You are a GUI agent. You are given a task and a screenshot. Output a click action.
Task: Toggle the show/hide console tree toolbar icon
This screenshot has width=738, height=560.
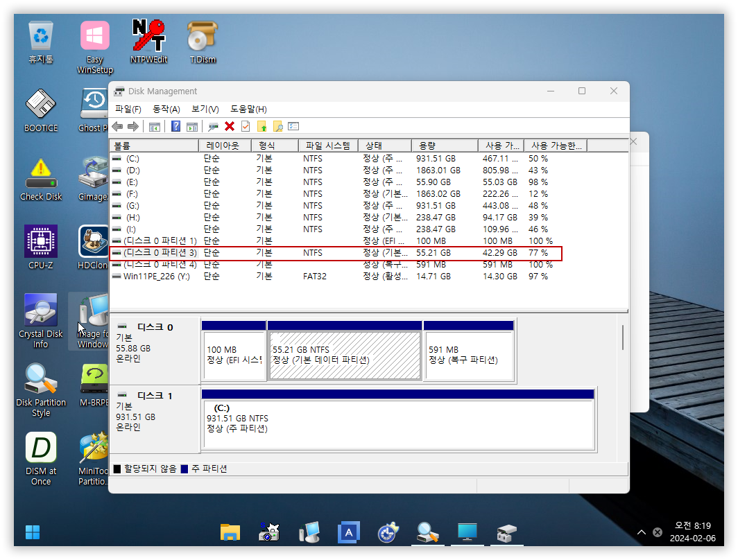click(155, 126)
